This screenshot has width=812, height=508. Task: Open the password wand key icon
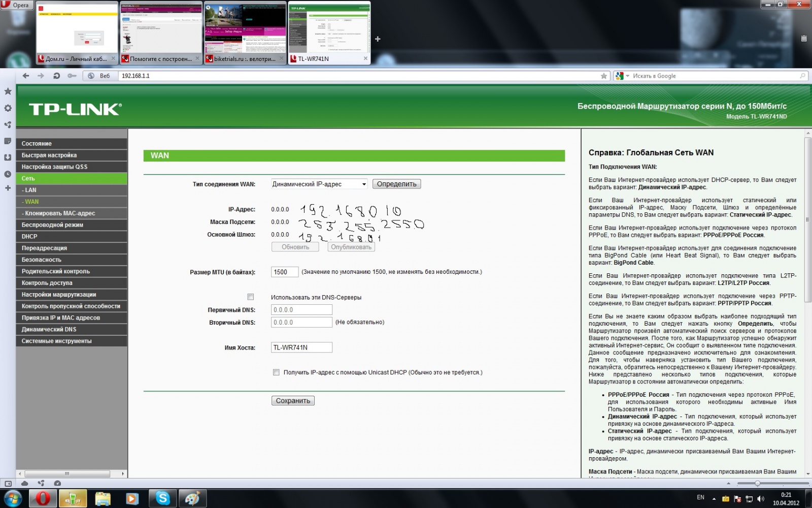click(x=72, y=76)
